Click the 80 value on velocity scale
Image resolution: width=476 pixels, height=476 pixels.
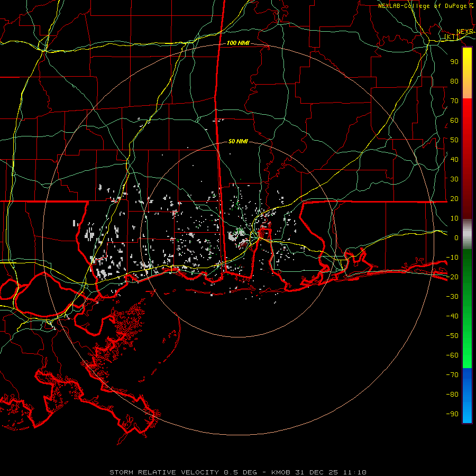point(454,81)
